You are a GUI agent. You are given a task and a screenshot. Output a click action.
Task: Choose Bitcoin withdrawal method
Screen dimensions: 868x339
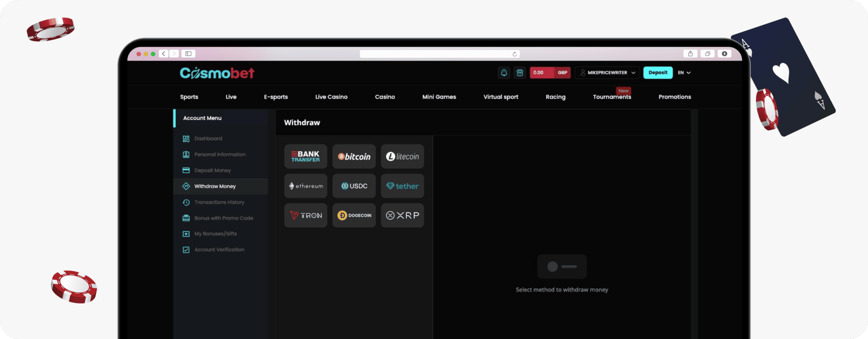[354, 156]
